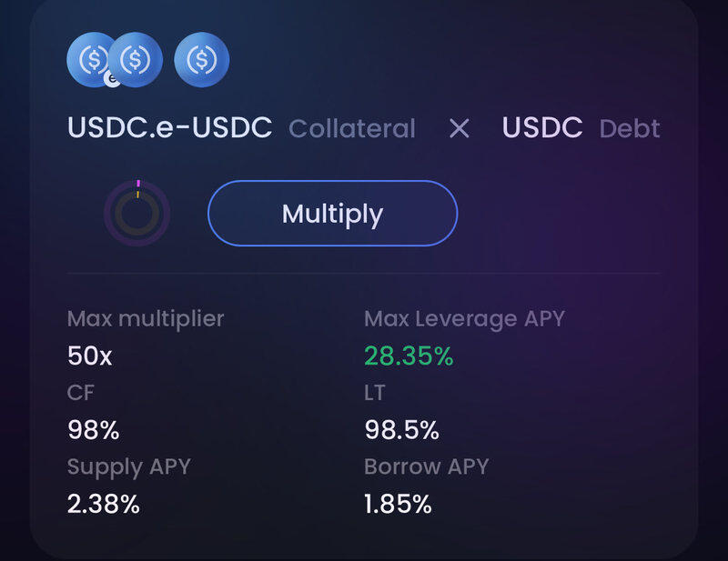
Task: Click the Collateral label
Action: coord(352,129)
